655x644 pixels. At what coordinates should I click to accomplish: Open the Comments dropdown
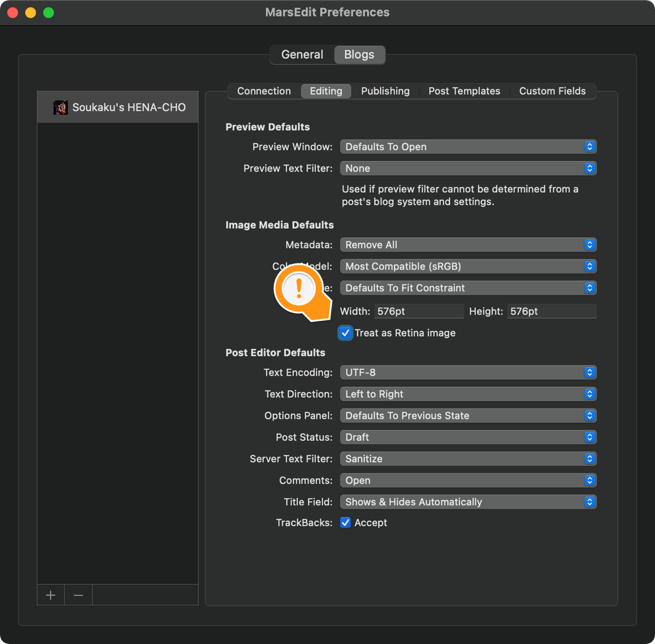(468, 480)
